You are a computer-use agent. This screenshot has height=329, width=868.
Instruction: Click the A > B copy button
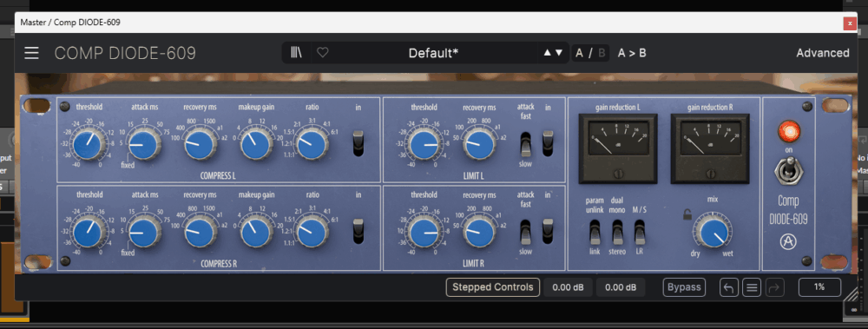pyautogui.click(x=632, y=53)
